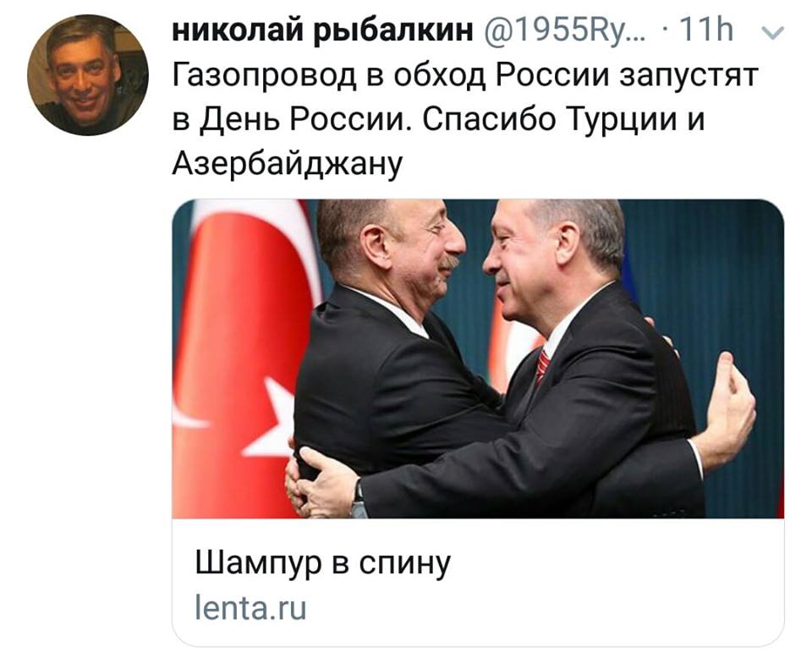Expand the tweet options chevron arrow

pyautogui.click(x=774, y=33)
